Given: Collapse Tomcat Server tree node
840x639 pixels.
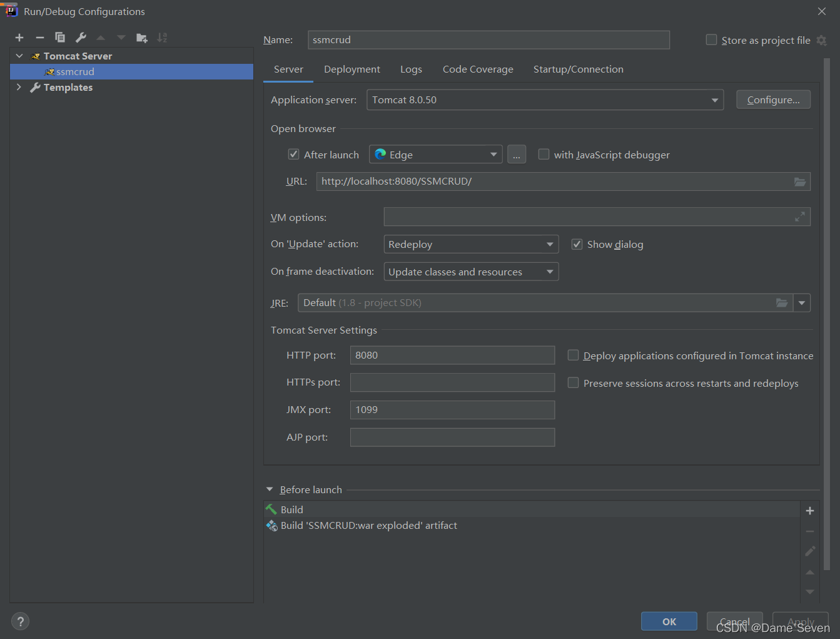Looking at the screenshot, I should [19, 56].
